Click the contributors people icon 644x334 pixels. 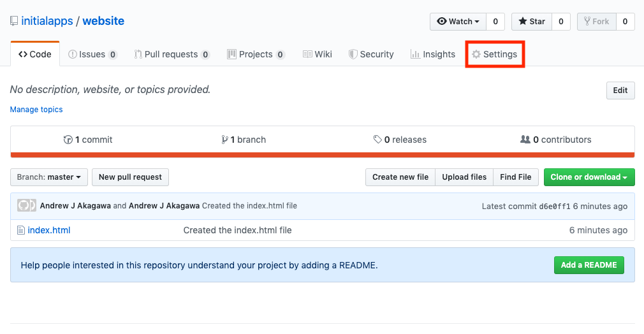click(x=525, y=139)
